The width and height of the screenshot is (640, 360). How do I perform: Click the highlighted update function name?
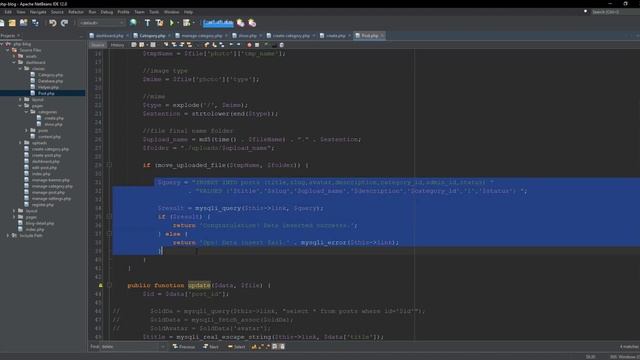pyautogui.click(x=199, y=285)
